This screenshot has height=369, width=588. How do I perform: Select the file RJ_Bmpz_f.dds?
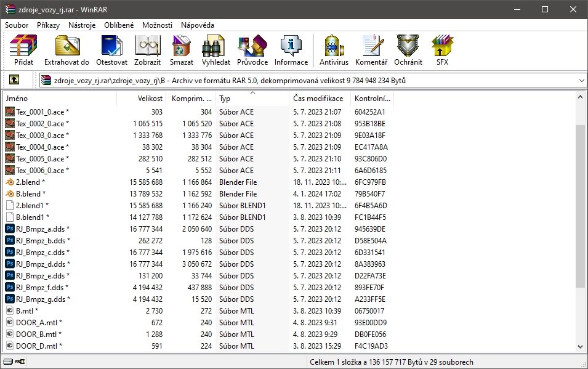[x=42, y=287]
